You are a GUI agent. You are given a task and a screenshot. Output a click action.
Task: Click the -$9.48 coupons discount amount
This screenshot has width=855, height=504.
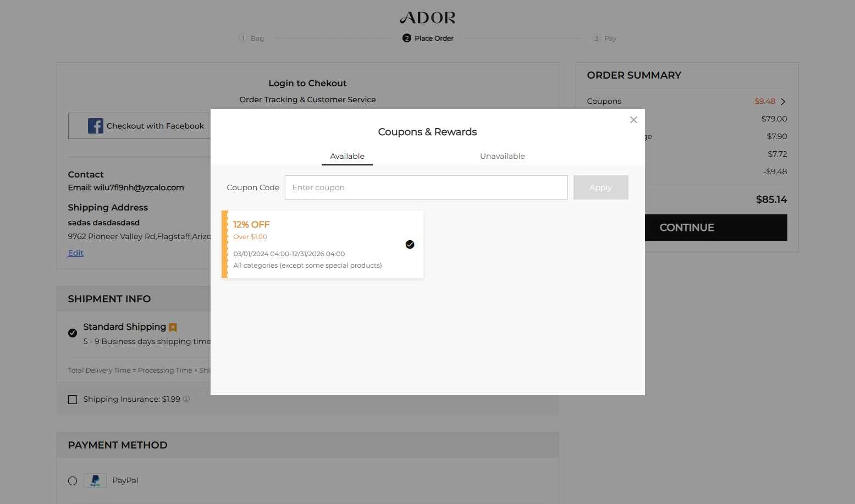[x=764, y=101]
